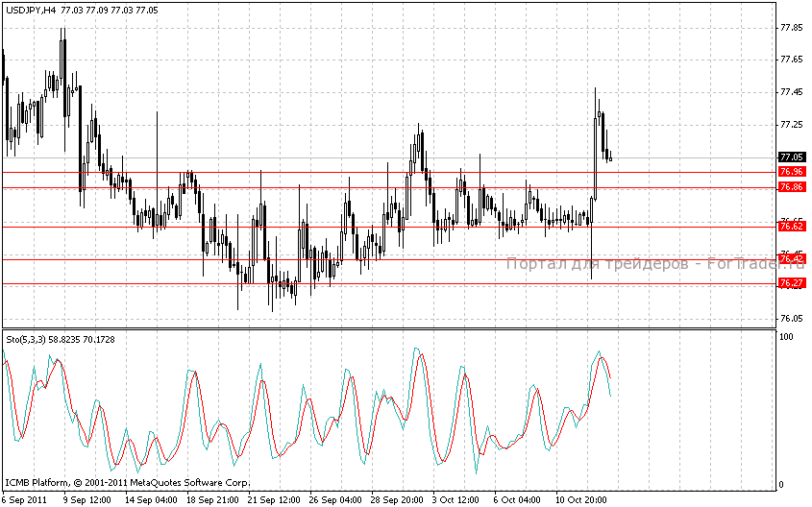Click the 76.62 red price label

click(791, 226)
